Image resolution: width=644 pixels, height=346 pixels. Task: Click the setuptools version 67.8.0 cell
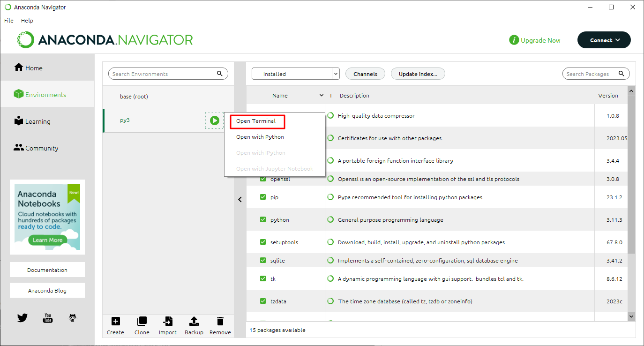614,242
